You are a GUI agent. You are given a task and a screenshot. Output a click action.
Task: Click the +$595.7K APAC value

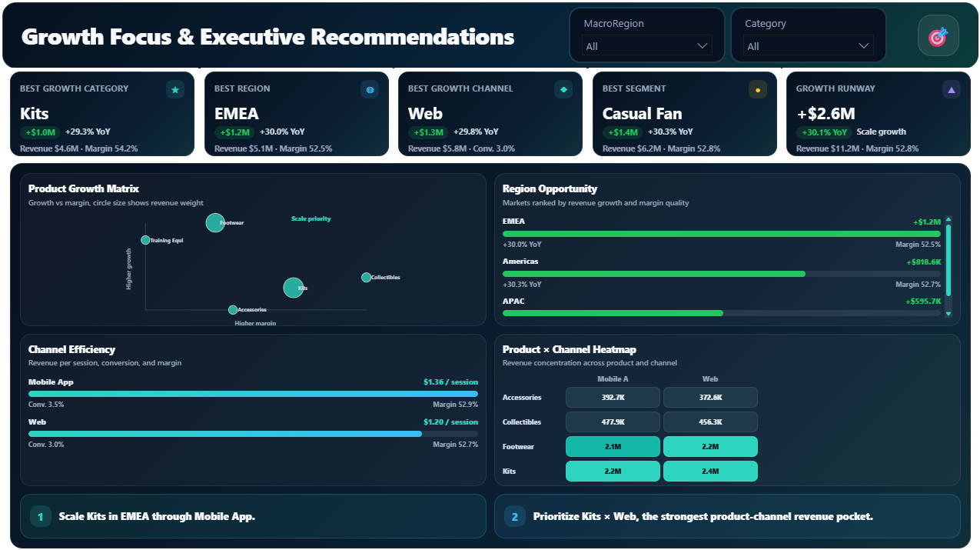point(923,302)
